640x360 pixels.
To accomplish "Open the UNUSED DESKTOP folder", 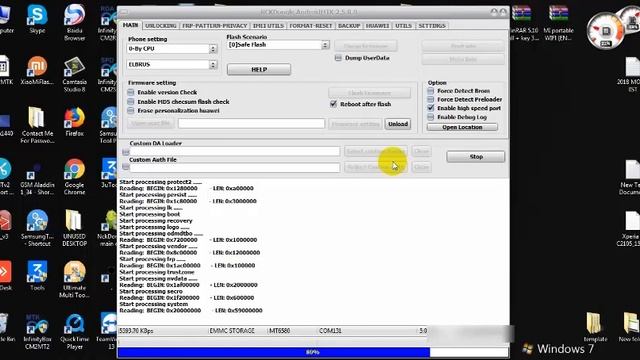I will [x=74, y=229].
